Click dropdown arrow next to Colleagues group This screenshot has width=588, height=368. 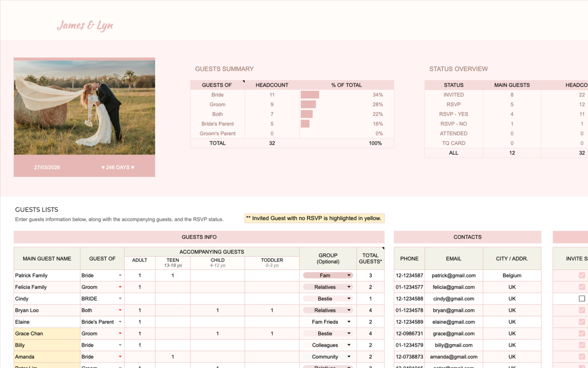click(349, 345)
